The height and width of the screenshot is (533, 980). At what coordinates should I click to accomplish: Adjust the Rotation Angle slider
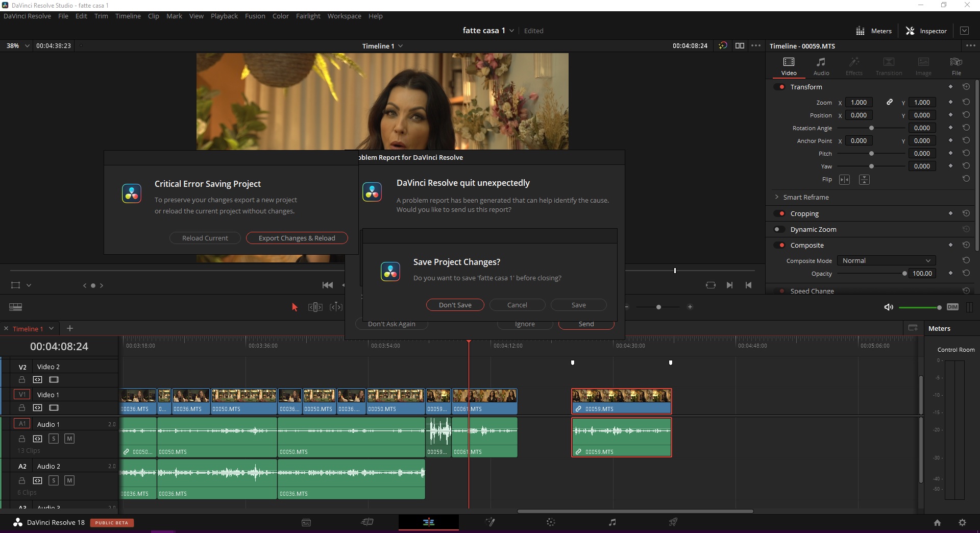click(x=871, y=128)
